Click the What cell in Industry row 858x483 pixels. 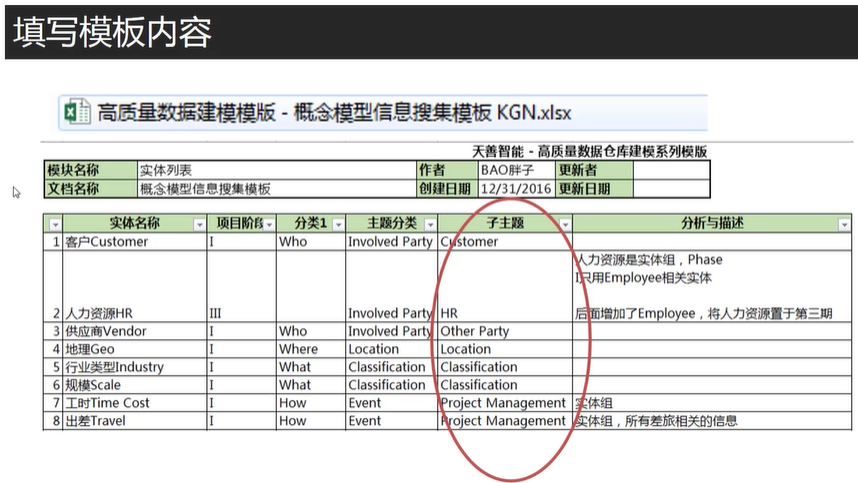[311, 367]
